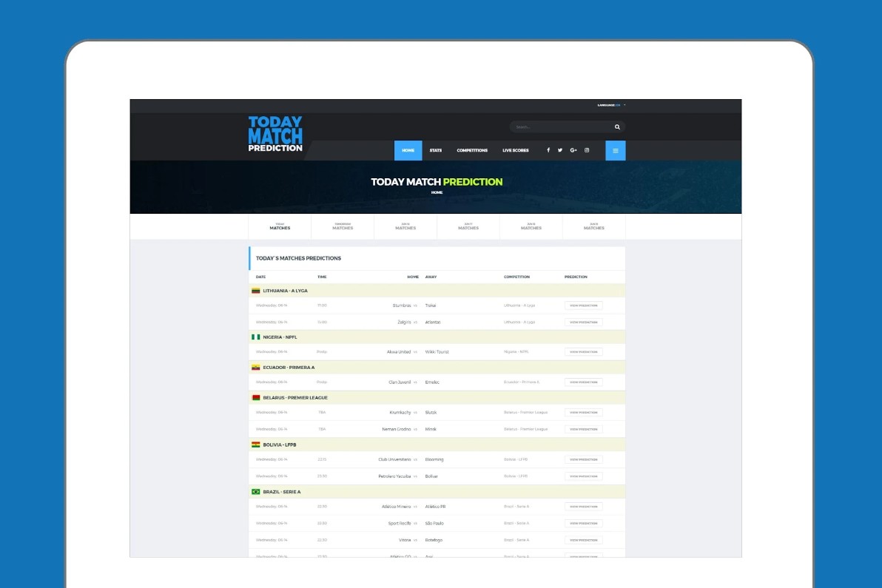Click the Ecuador - Primera A group header
The image size is (882, 588).
point(437,368)
